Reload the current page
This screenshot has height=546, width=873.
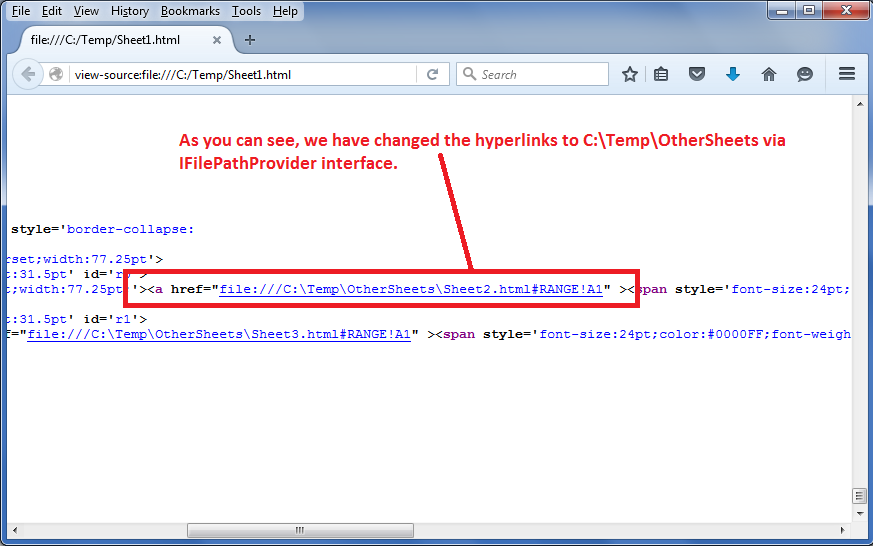click(x=433, y=74)
